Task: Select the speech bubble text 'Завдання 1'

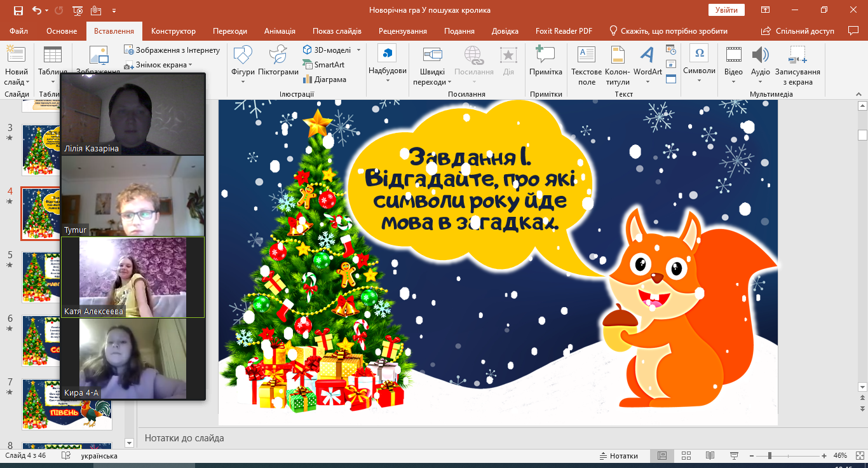Action: (469, 156)
